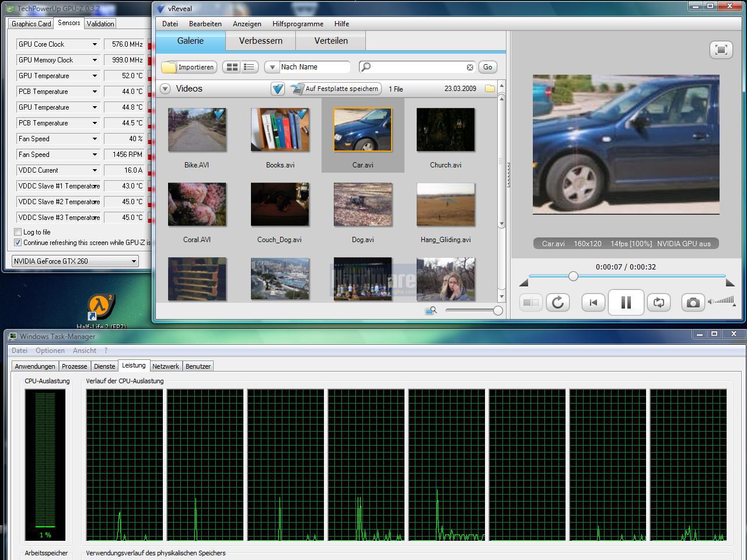Click the volume level slider
Screen dimensions: 747x560
pyautogui.click(x=725, y=301)
